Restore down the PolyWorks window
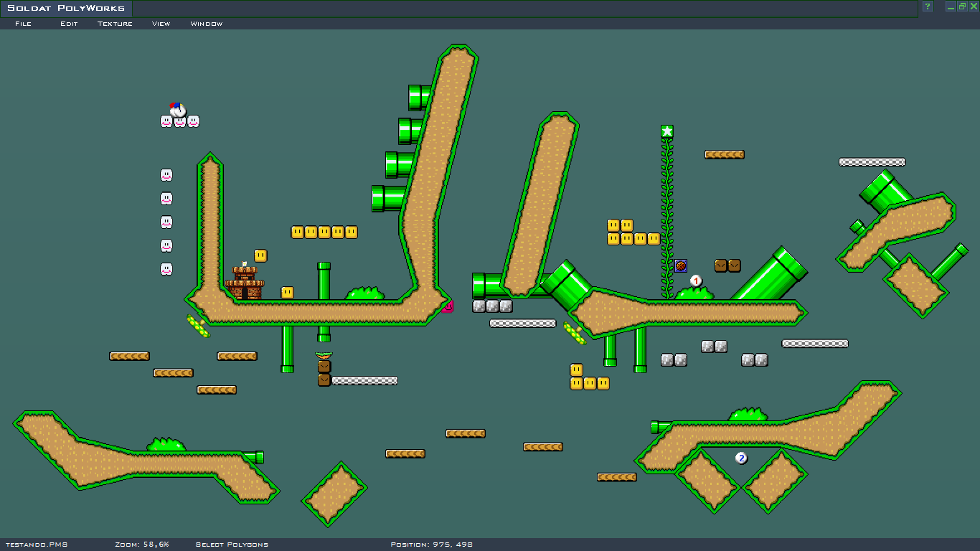980x551 pixels. pos(962,6)
